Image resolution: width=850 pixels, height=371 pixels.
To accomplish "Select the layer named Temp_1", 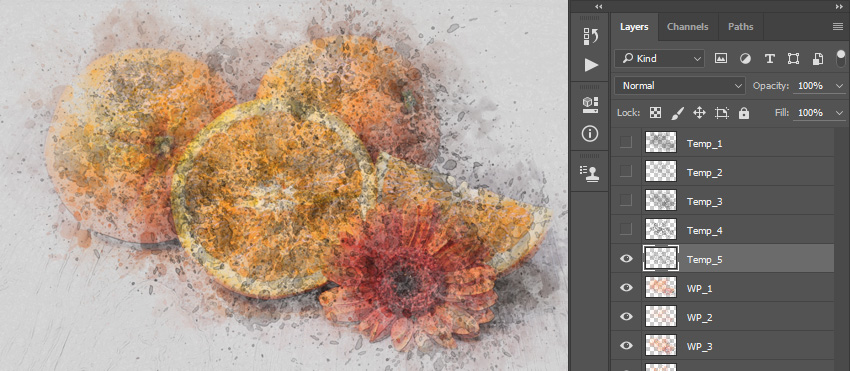I will (x=704, y=144).
